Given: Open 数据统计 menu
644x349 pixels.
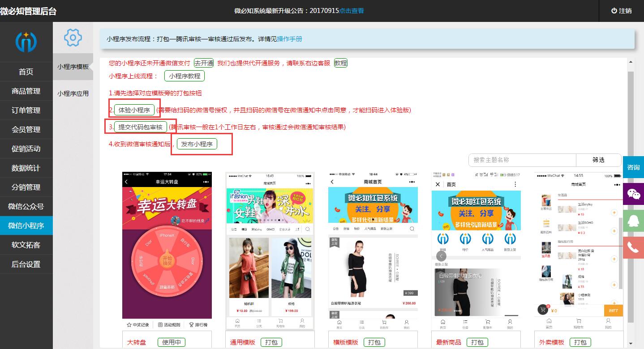Looking at the screenshot, I should (x=26, y=168).
